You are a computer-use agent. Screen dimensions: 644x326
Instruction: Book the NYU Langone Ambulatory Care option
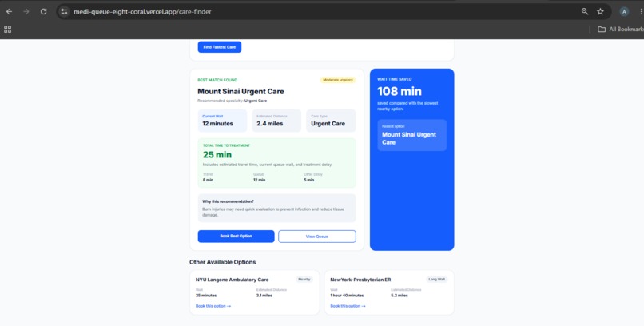click(x=213, y=306)
